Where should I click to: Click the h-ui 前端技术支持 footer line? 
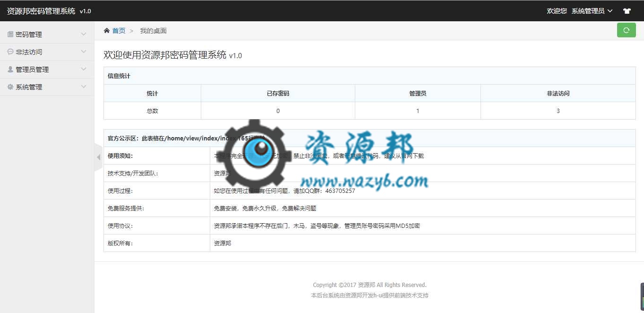pyautogui.click(x=369, y=295)
